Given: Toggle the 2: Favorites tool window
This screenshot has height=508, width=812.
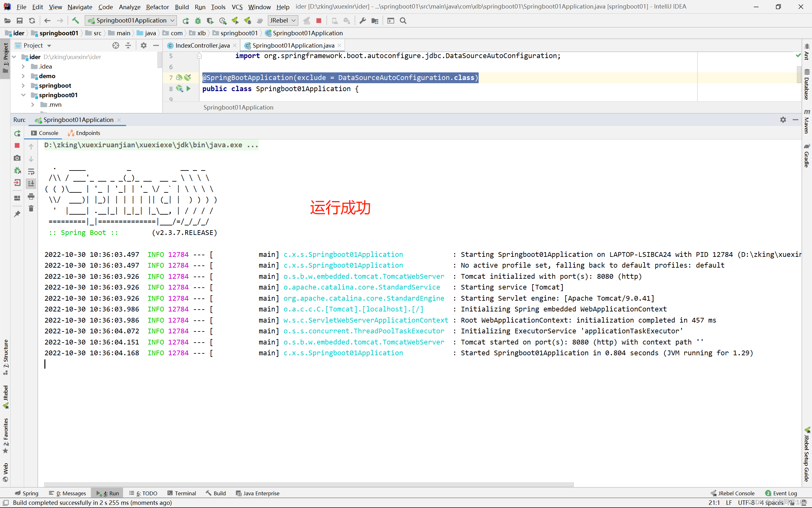Looking at the screenshot, I should 5,436.
